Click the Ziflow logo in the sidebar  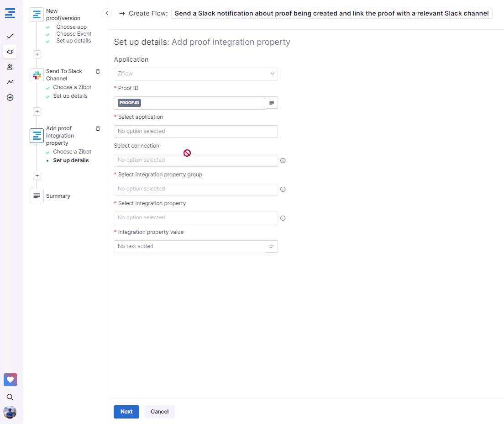point(10,13)
